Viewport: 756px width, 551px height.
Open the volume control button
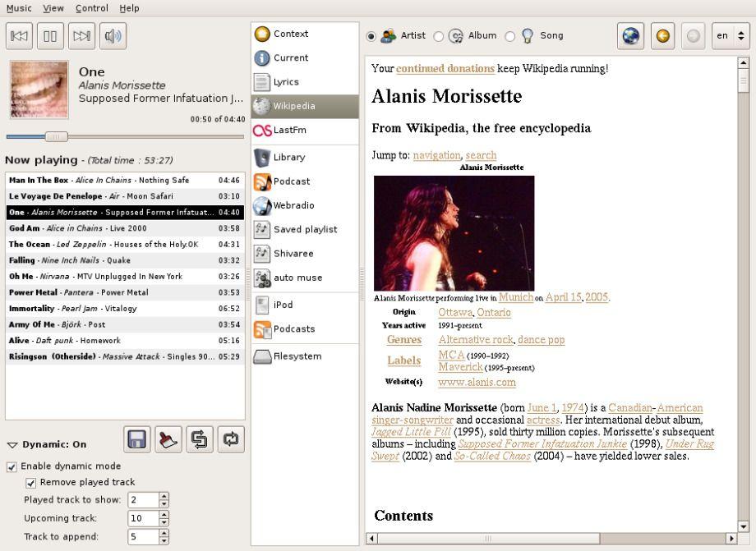(x=113, y=35)
